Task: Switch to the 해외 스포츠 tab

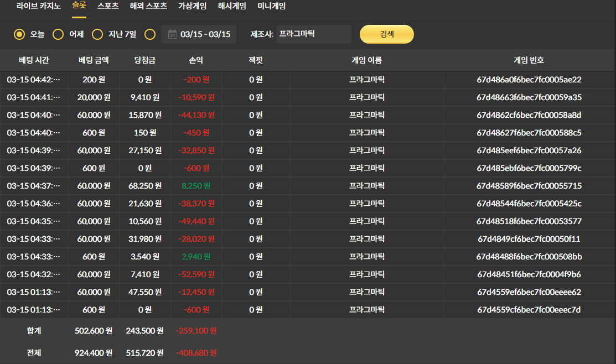Action: click(148, 7)
